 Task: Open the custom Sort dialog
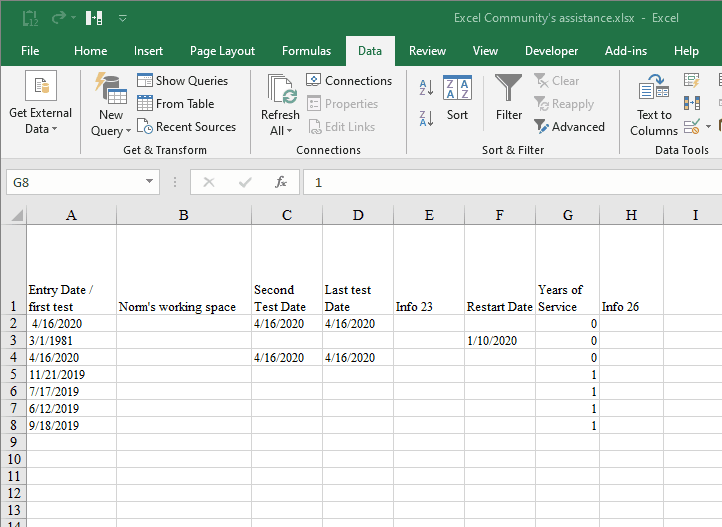(457, 96)
